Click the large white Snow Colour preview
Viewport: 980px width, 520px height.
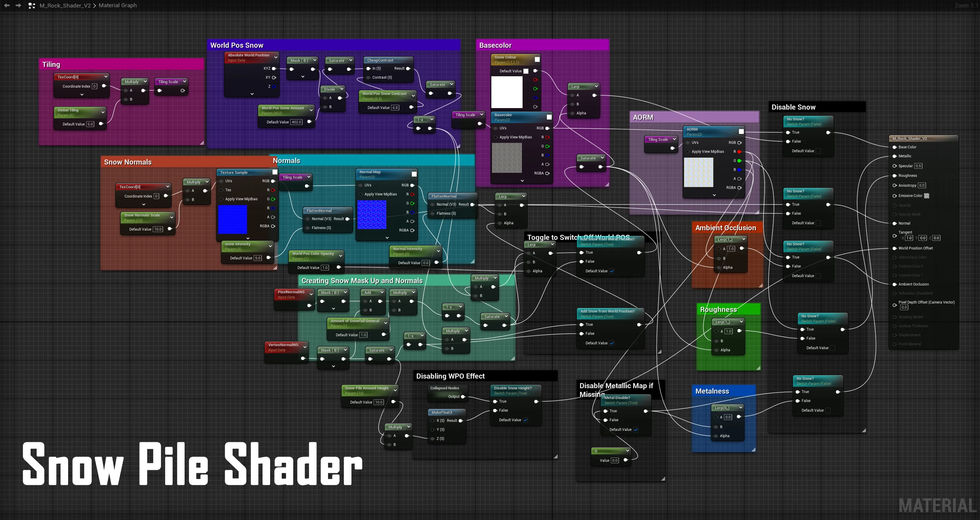pyautogui.click(x=507, y=92)
